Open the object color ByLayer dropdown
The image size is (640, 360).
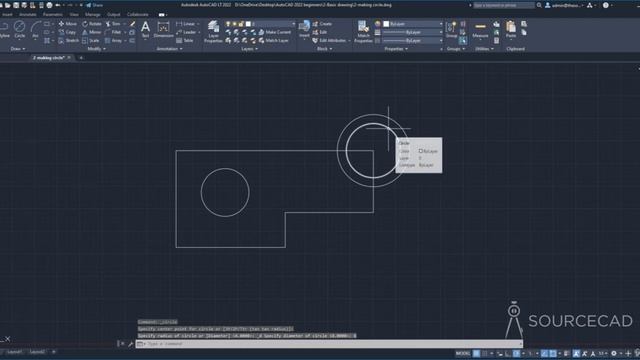(413, 24)
